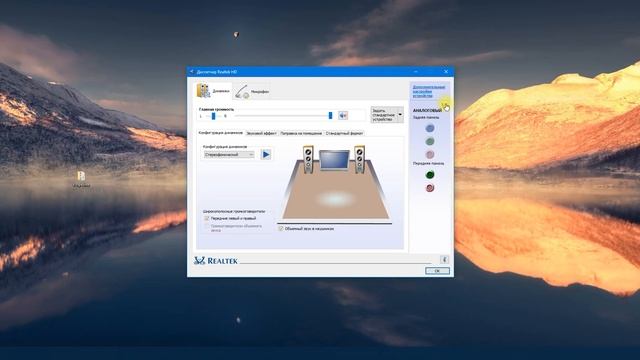Select the Default Format (Стандартный формат) tab

pos(344,133)
